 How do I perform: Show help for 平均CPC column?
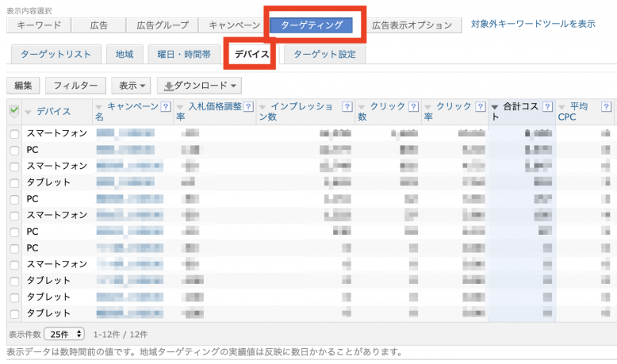606,106
